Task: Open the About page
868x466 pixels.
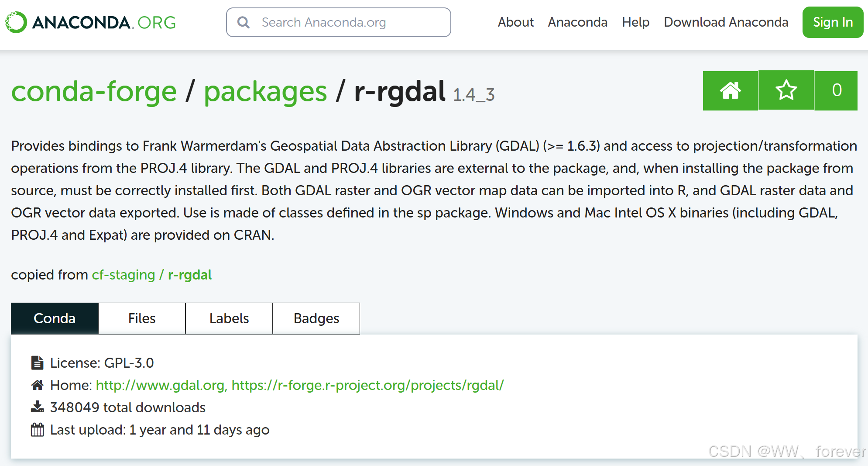Action: coord(515,22)
